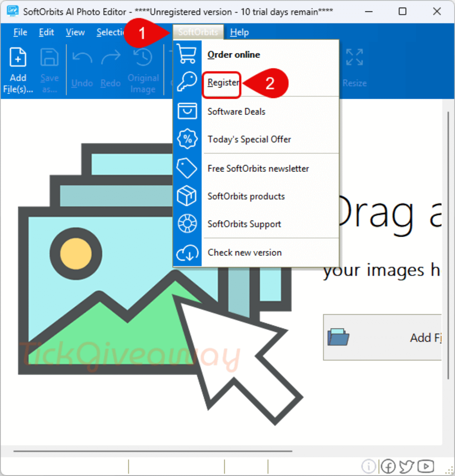Click the key icon beside Register
Screen dimensions: 455x476
click(x=187, y=82)
